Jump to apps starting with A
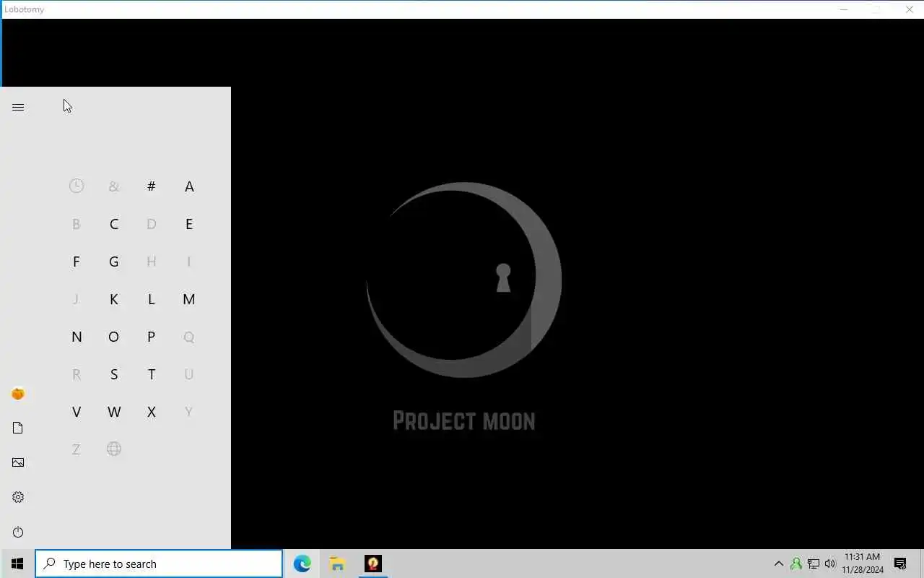The height and width of the screenshot is (578, 924). point(189,186)
